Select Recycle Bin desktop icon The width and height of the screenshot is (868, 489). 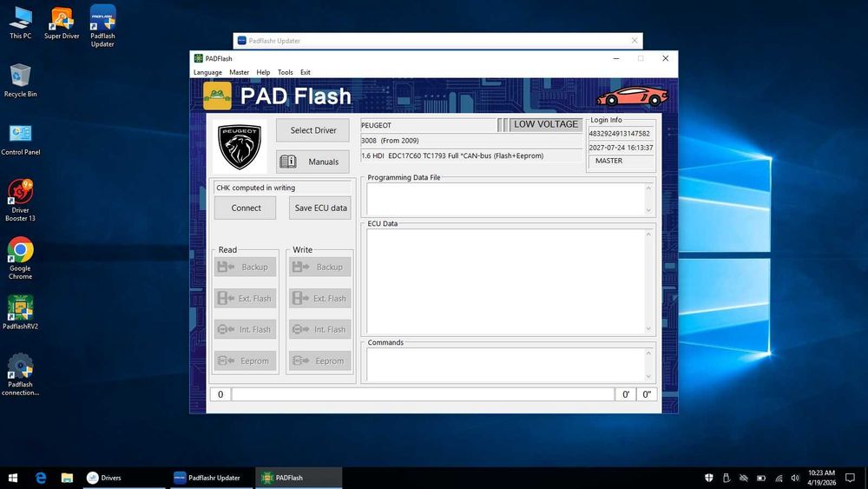(21, 81)
